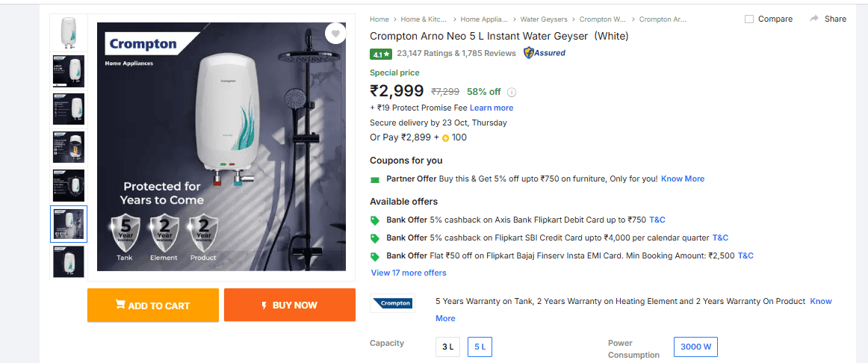
Task: Click the green tag icon beside Axis Bank offer
Action: (x=375, y=220)
